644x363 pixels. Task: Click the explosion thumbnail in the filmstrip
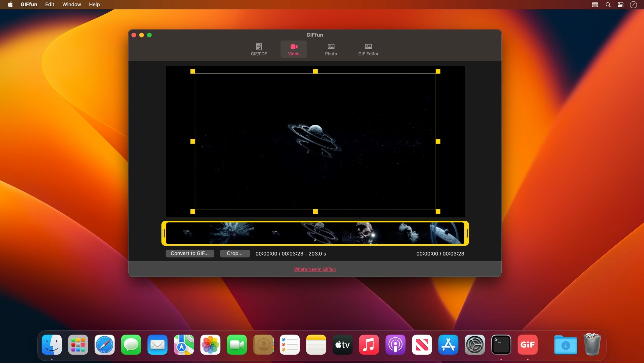[232, 233]
